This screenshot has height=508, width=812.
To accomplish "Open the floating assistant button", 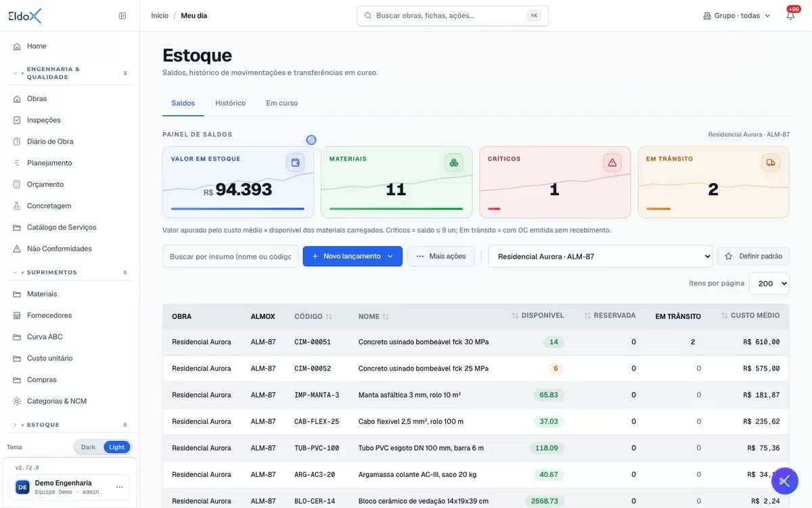I will (785, 481).
